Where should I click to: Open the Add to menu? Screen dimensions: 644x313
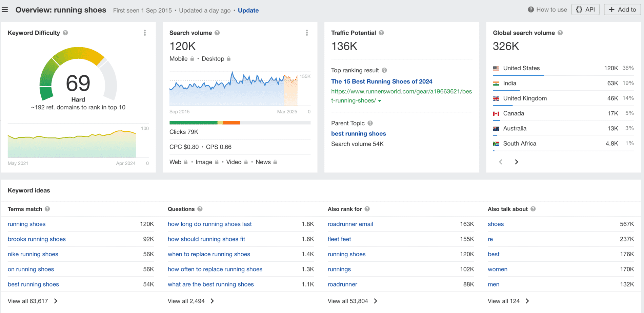click(622, 9)
